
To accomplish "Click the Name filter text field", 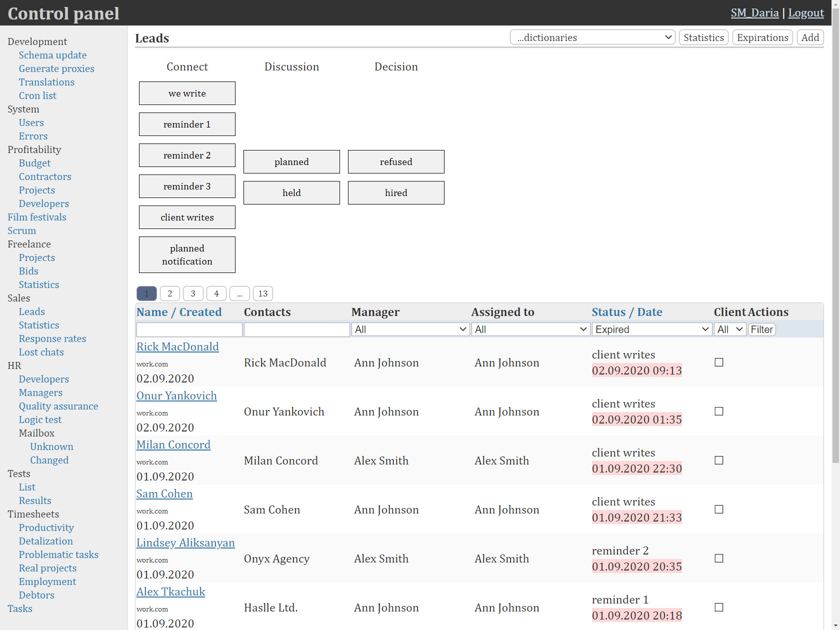I will (189, 329).
